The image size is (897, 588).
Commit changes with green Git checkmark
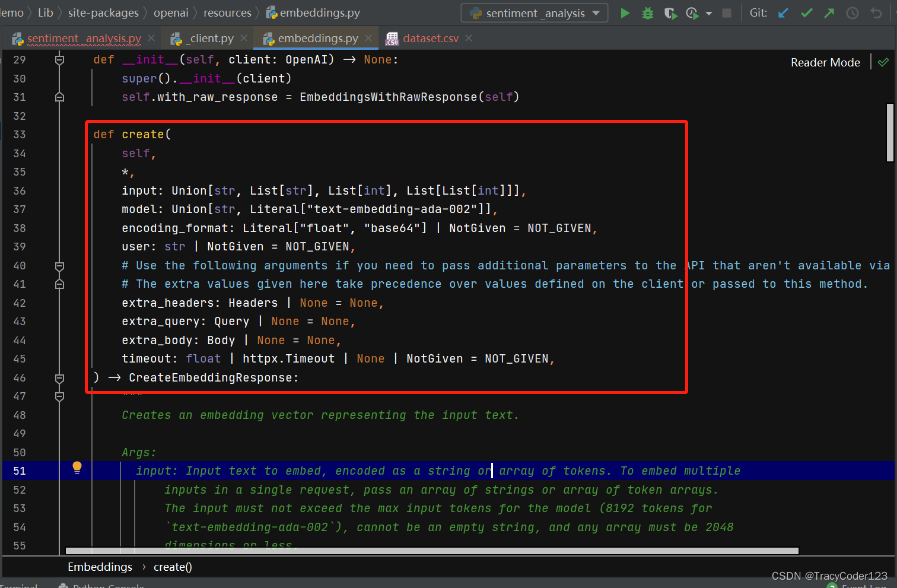tap(806, 13)
